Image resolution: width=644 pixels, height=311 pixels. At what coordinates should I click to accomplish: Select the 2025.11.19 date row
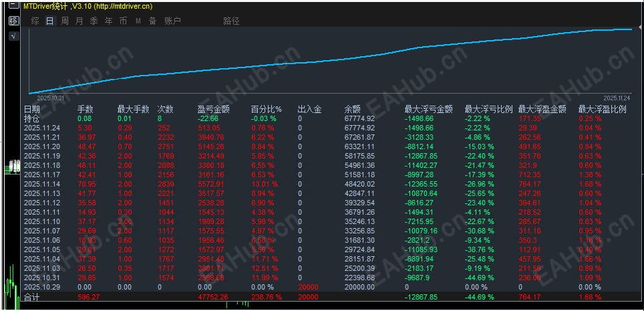[x=42, y=157]
